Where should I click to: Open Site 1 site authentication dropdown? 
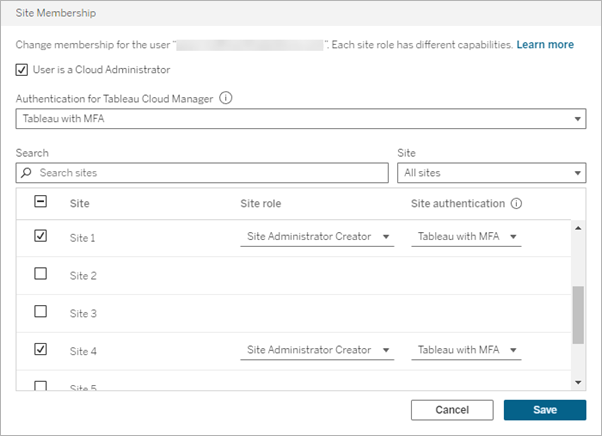pos(466,237)
